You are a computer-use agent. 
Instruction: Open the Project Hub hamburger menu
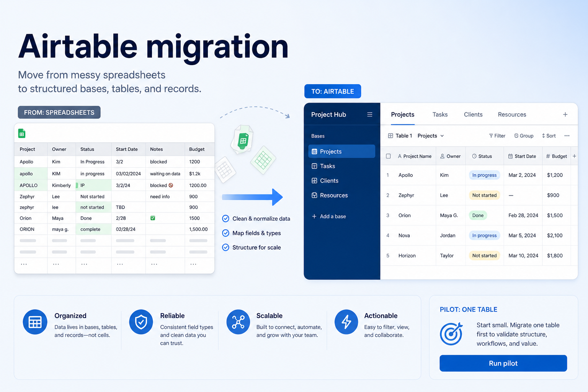pos(370,114)
